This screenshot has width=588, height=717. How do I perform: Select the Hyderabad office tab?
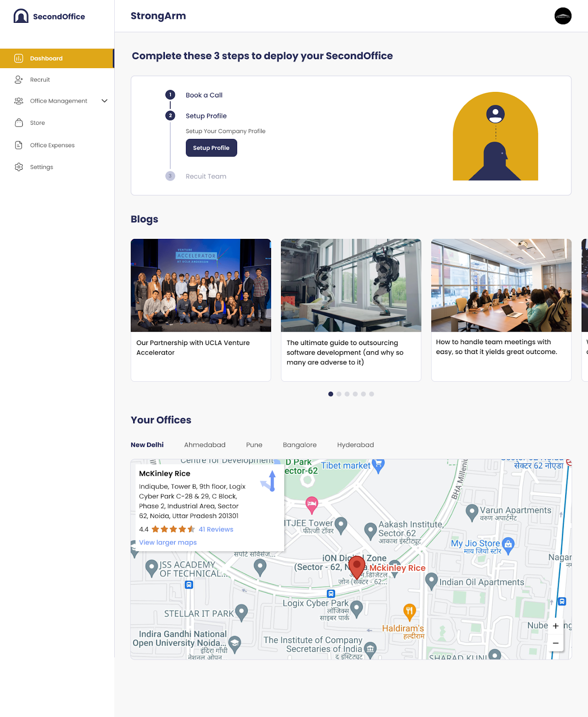click(x=355, y=445)
